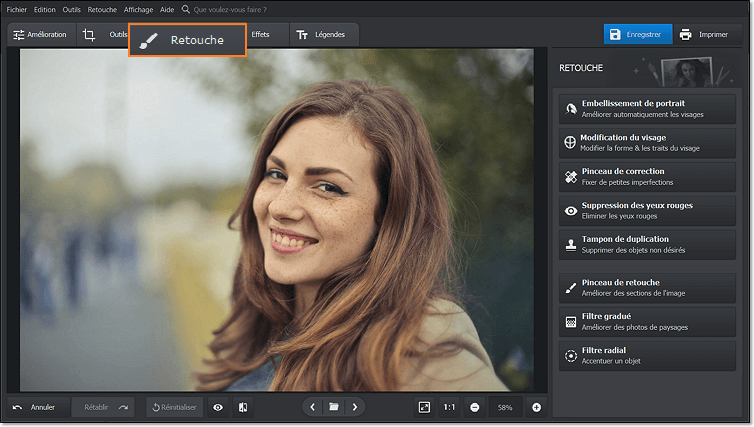
Task: Click the zoom out minus button
Action: tap(475, 407)
